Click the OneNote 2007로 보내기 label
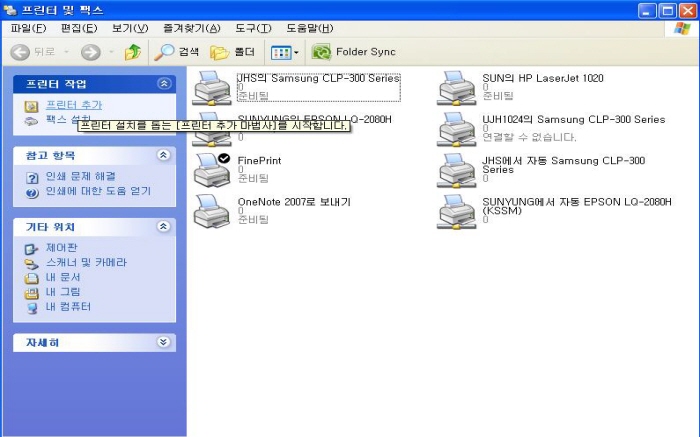 294,202
